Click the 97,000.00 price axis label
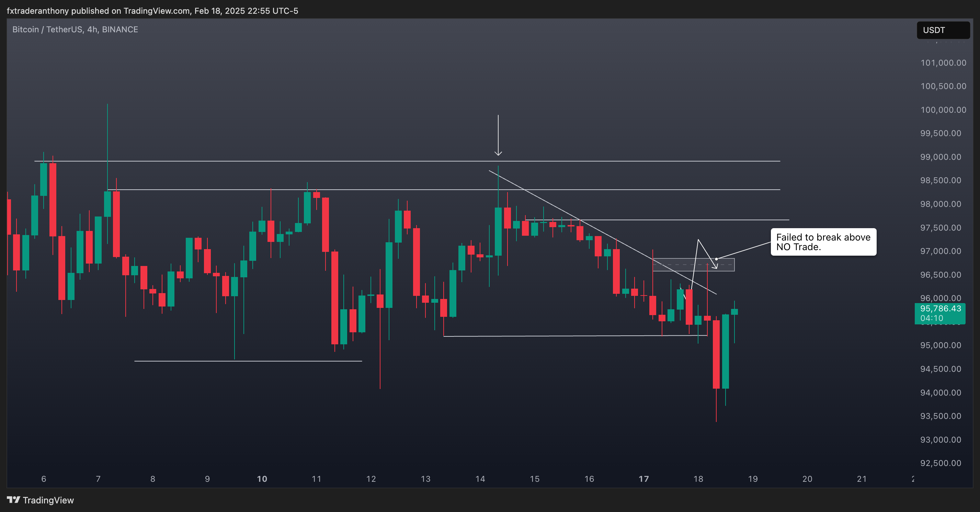The height and width of the screenshot is (512, 980). pos(941,251)
